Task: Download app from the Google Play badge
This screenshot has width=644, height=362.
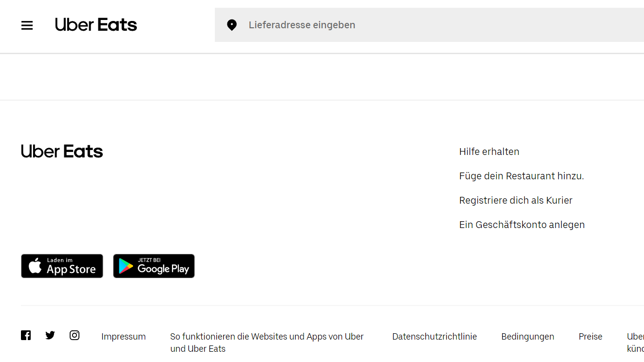Action: [x=154, y=266]
